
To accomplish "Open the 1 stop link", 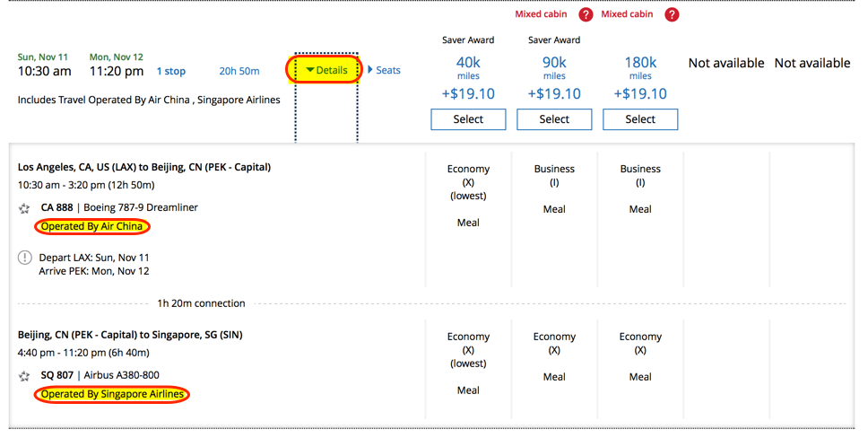I will (171, 71).
